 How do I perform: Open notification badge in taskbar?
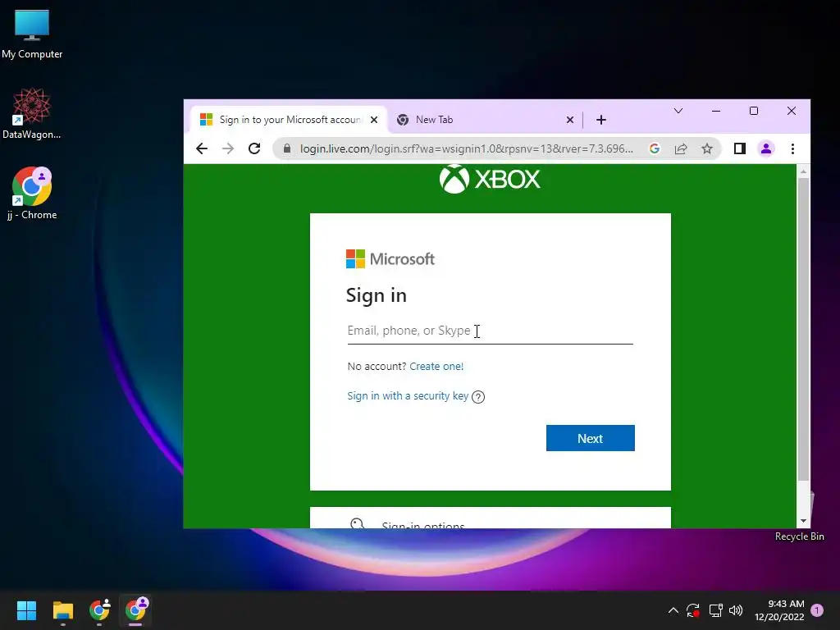click(x=817, y=610)
